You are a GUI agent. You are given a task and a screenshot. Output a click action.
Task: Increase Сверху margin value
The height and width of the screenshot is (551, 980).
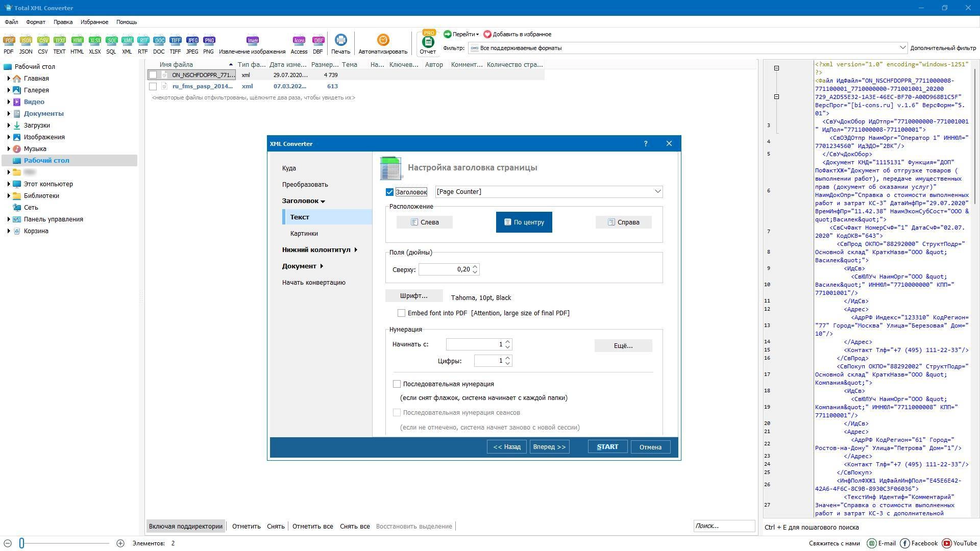coord(475,266)
